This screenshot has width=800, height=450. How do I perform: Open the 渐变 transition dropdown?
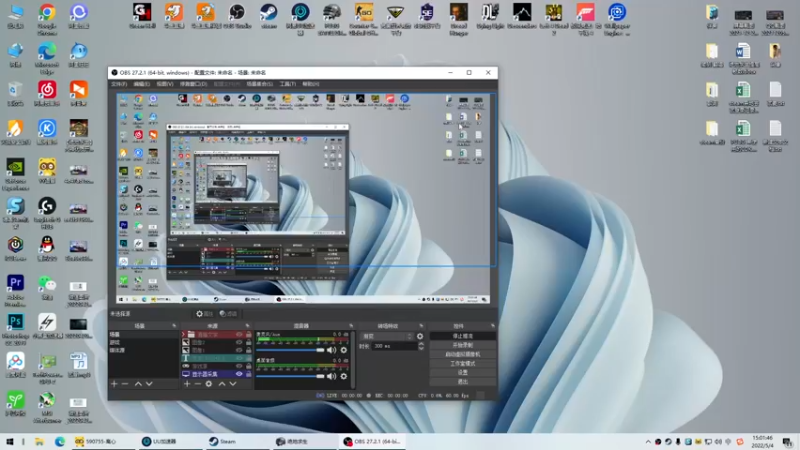tap(387, 336)
